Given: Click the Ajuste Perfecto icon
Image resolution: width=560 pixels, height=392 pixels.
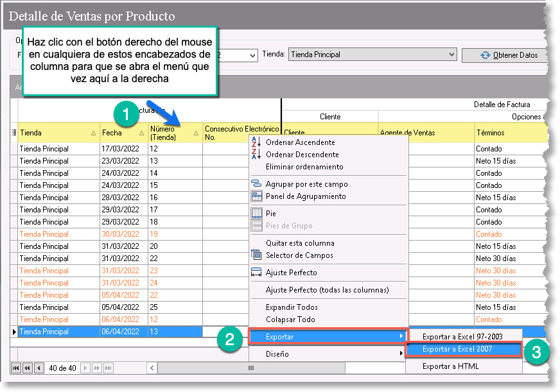Looking at the screenshot, I should [x=256, y=273].
